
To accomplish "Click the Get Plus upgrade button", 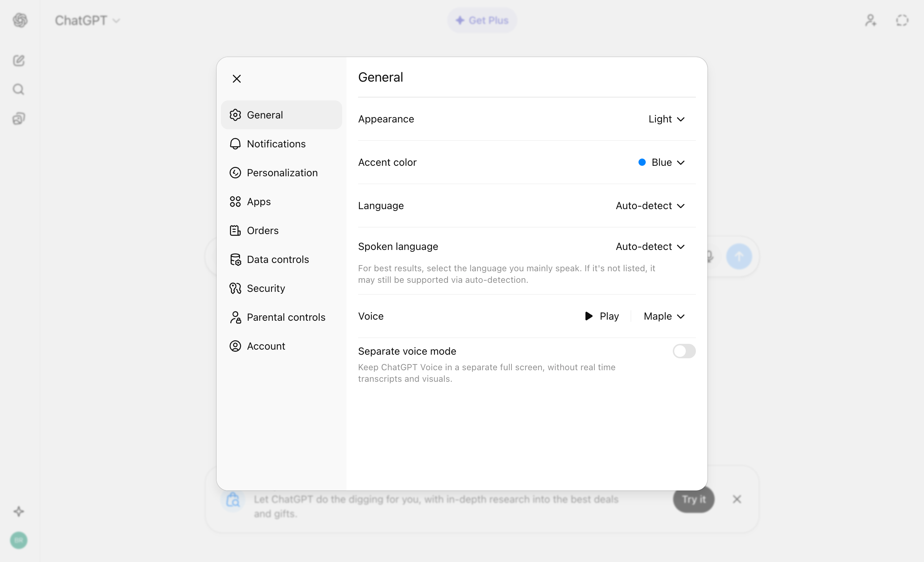I will (482, 20).
